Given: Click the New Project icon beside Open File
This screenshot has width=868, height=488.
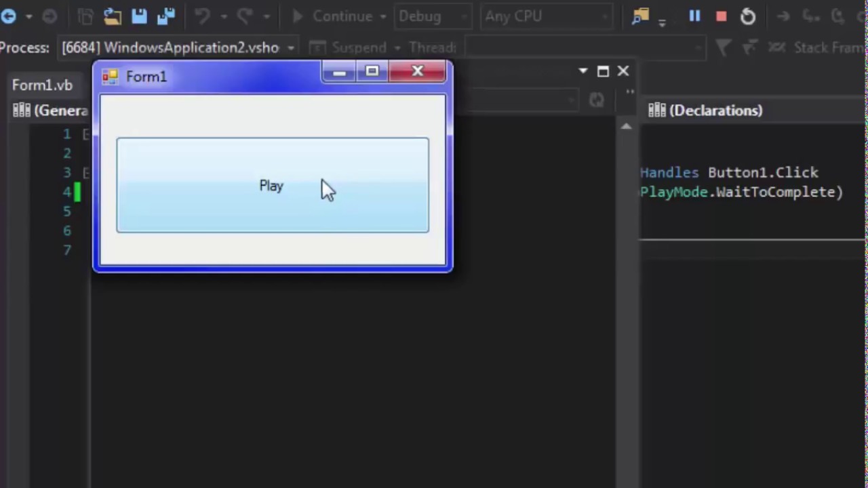Looking at the screenshot, I should (x=85, y=16).
